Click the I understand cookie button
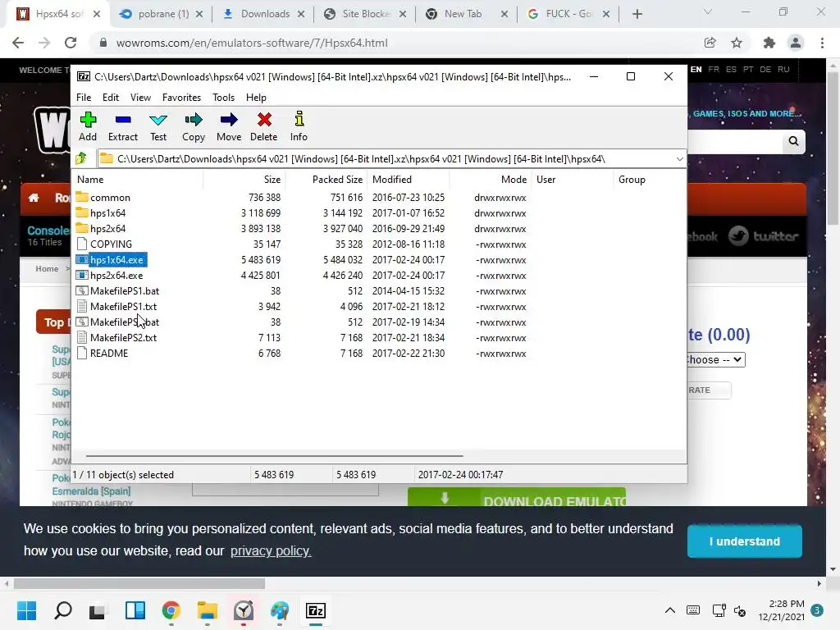 745,541
